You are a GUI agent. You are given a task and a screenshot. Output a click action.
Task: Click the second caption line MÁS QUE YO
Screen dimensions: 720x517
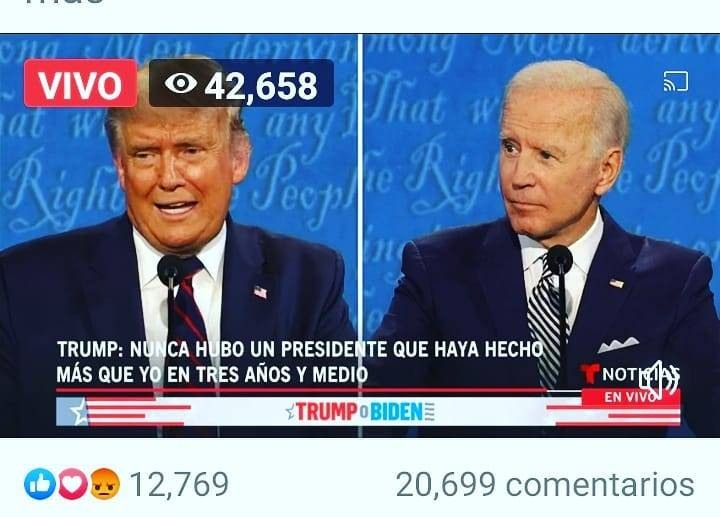(212, 375)
